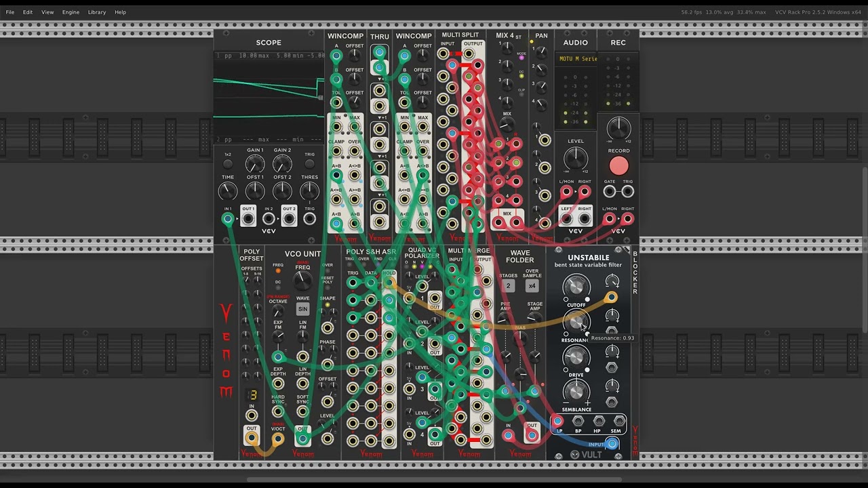Click the VCO Unit LIN DEPTH port
Screen dimensions: 868x488
coord(302,384)
